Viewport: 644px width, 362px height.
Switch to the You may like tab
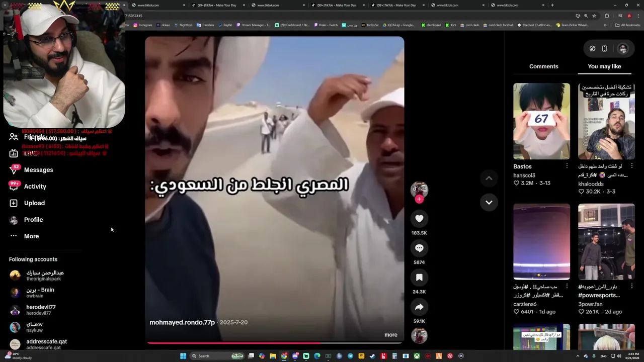tap(604, 66)
